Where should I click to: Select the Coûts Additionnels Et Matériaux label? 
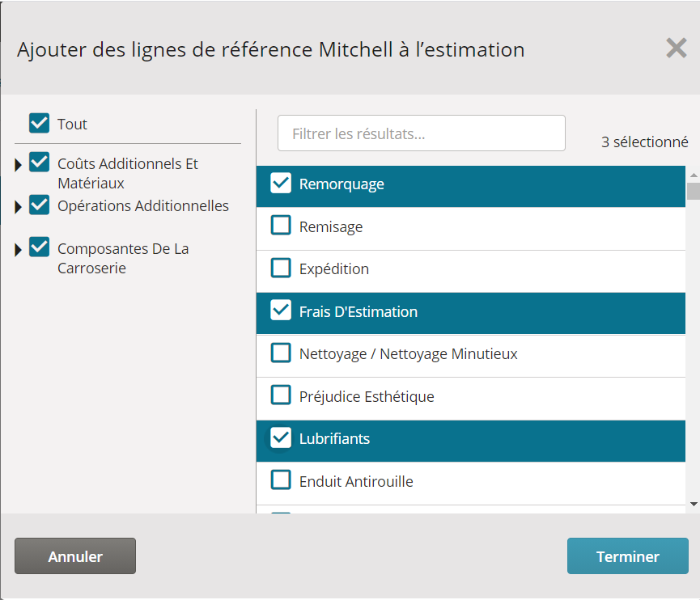click(128, 174)
